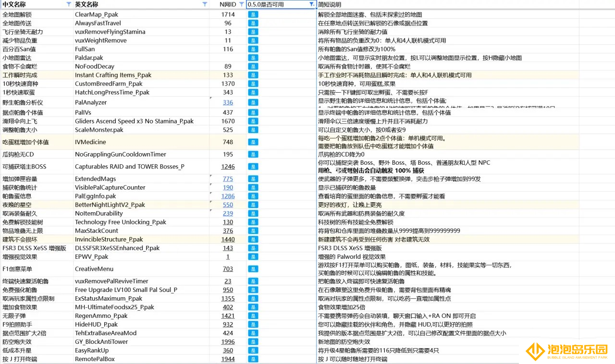Select the HatchLongPressTime_P.pak cell

[141, 92]
